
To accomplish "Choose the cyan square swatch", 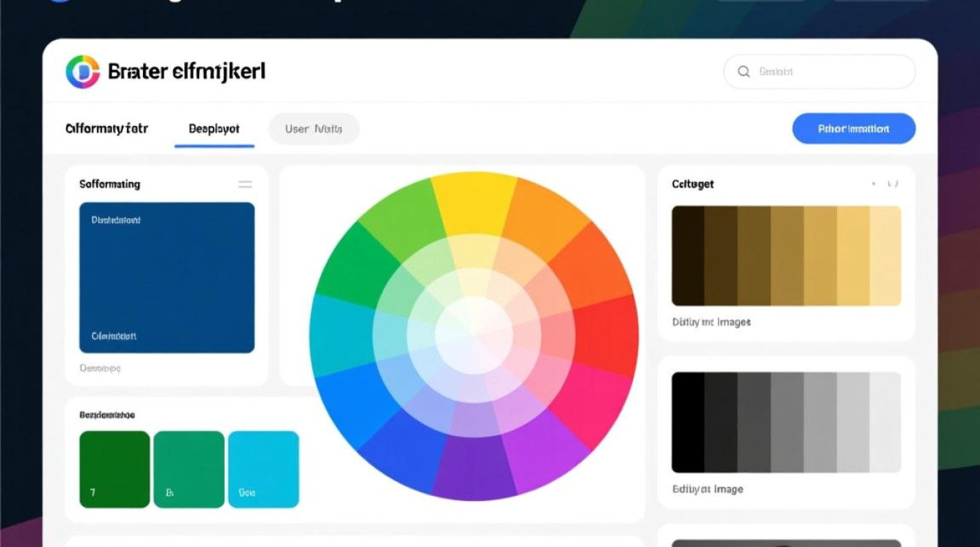I will tap(263, 469).
